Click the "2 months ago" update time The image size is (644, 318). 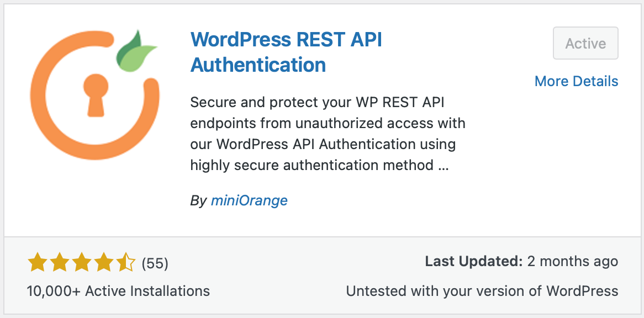[572, 261]
